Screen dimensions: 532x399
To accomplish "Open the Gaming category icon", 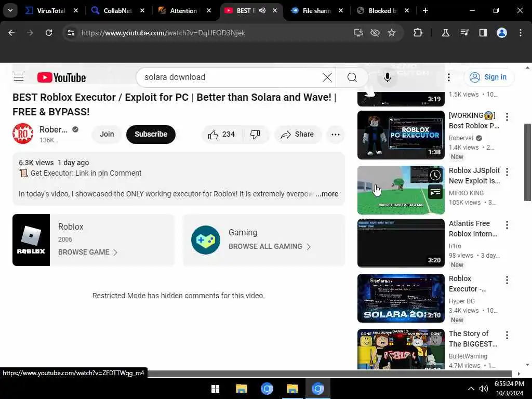I will coord(206,240).
